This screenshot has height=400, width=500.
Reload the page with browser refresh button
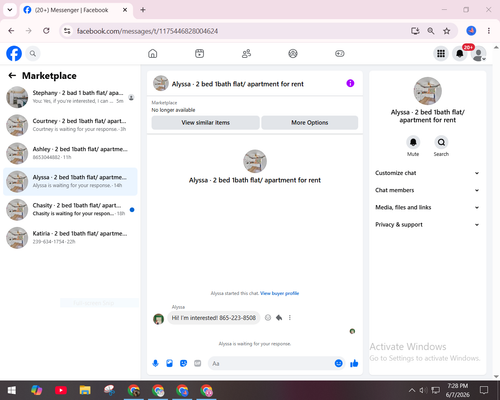(x=46, y=31)
